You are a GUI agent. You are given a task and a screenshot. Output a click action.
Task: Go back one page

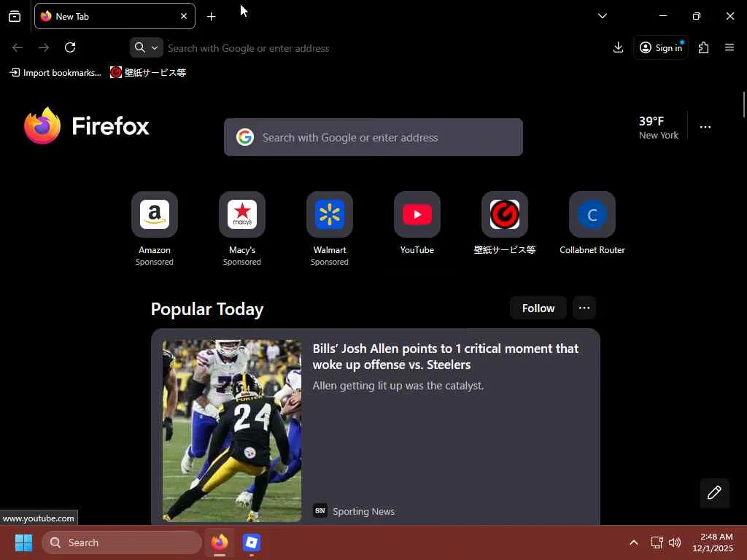coord(18,47)
